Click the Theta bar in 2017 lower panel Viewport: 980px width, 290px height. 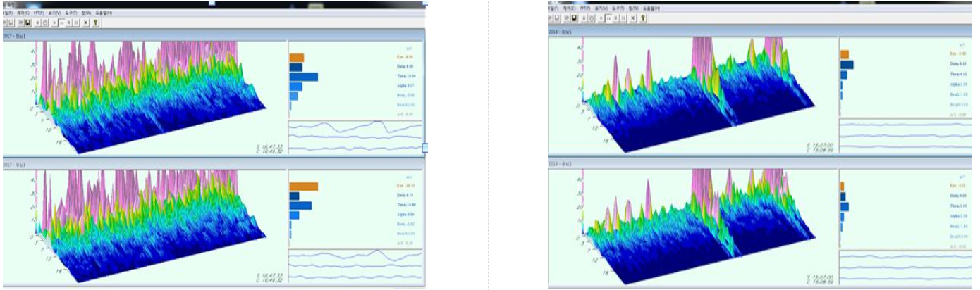300,206
